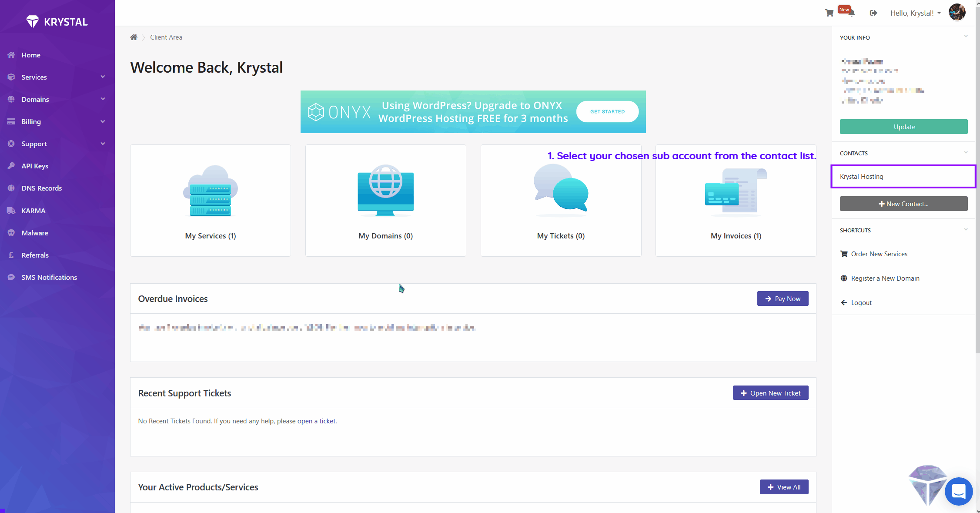Click the KARMA truck icon

click(11, 211)
